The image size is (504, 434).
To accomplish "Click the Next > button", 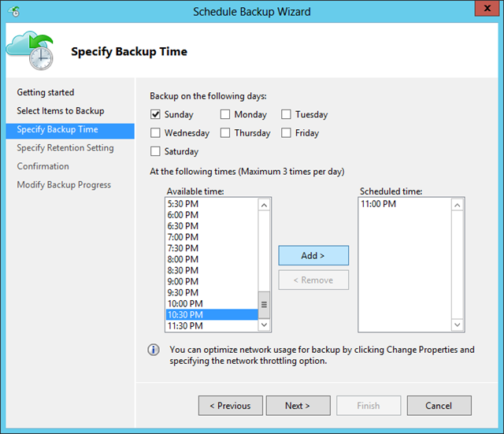I will coord(298,406).
